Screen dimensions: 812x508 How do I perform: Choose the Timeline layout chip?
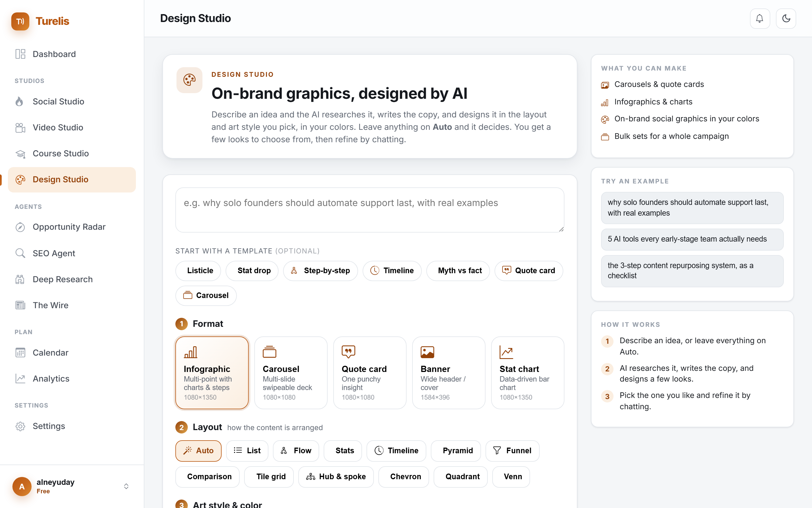coord(396,451)
